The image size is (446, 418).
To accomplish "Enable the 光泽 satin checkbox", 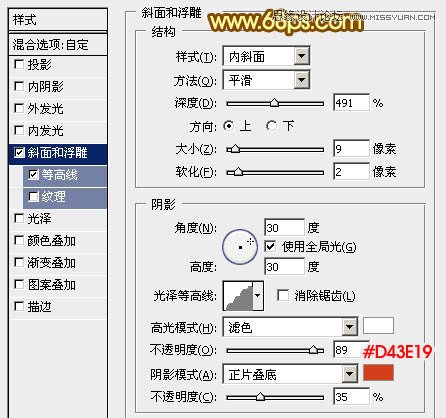I will [x=19, y=219].
